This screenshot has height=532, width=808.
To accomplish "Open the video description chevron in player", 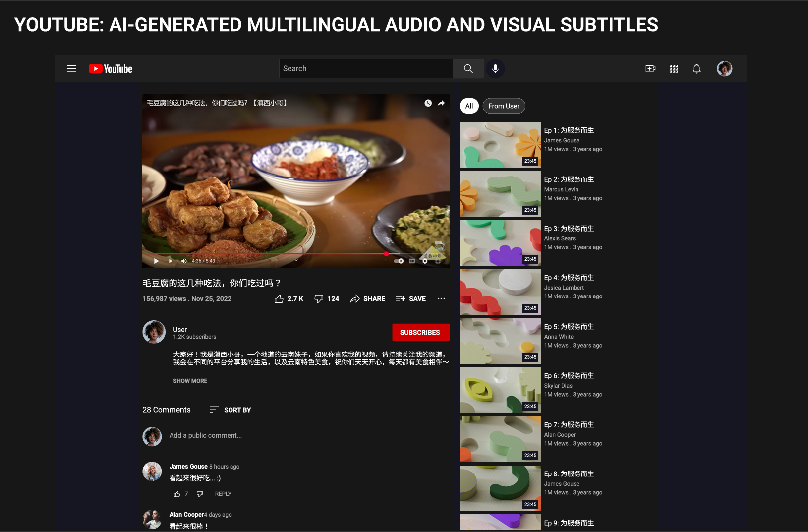I will (x=296, y=259).
